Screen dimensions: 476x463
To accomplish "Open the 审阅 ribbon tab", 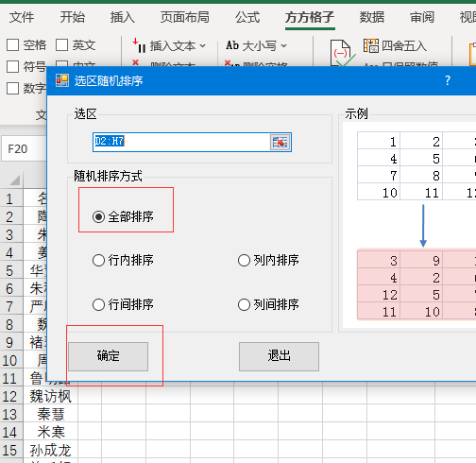I will [422, 17].
